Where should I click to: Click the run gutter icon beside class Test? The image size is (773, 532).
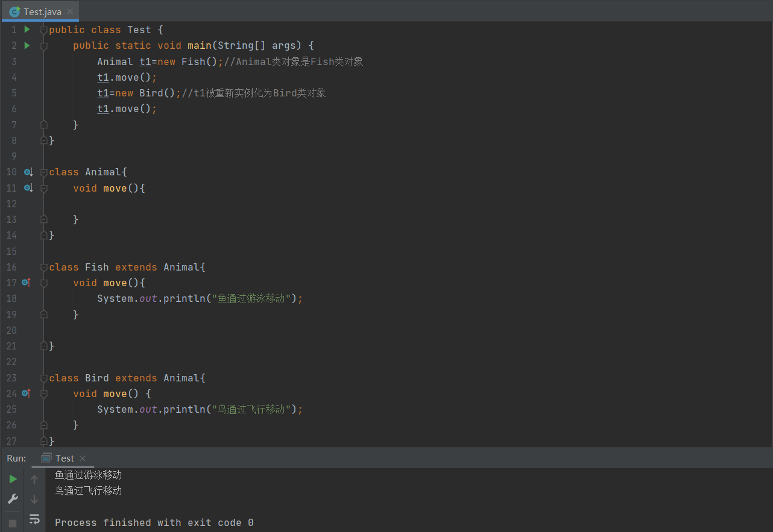[27, 30]
